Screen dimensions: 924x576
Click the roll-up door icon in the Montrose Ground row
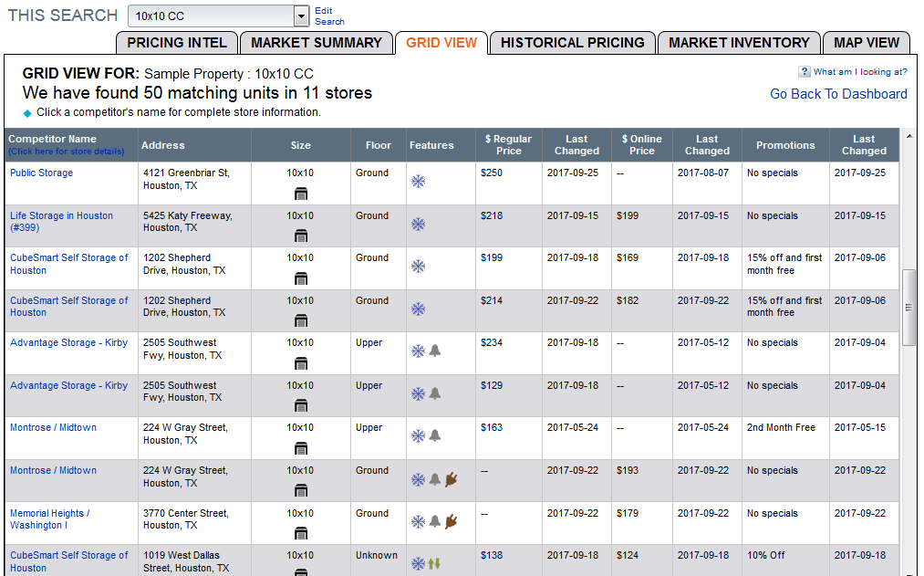coord(301,490)
